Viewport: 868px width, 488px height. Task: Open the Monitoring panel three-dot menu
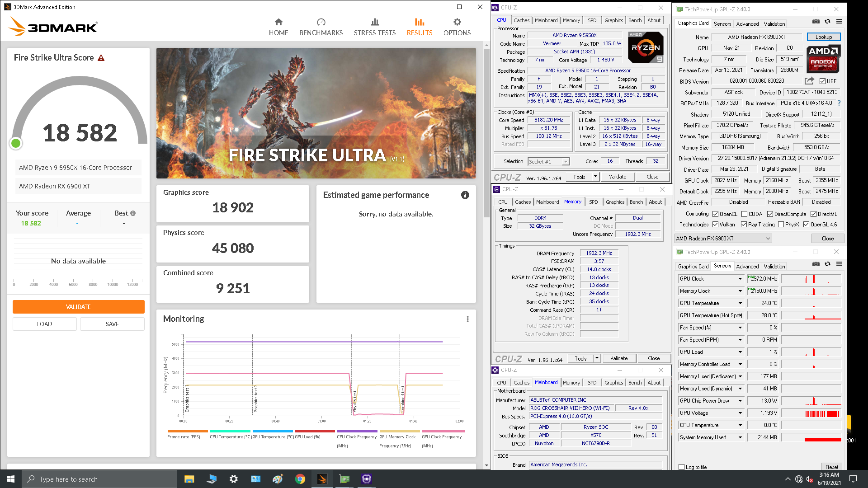pos(467,319)
